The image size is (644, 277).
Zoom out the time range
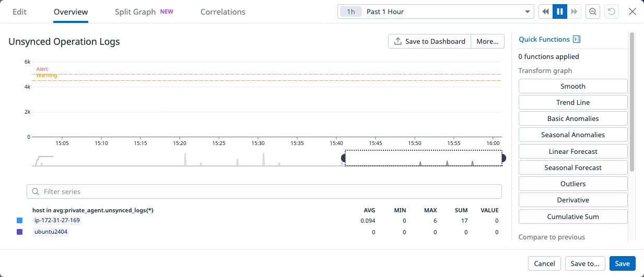pyautogui.click(x=593, y=11)
